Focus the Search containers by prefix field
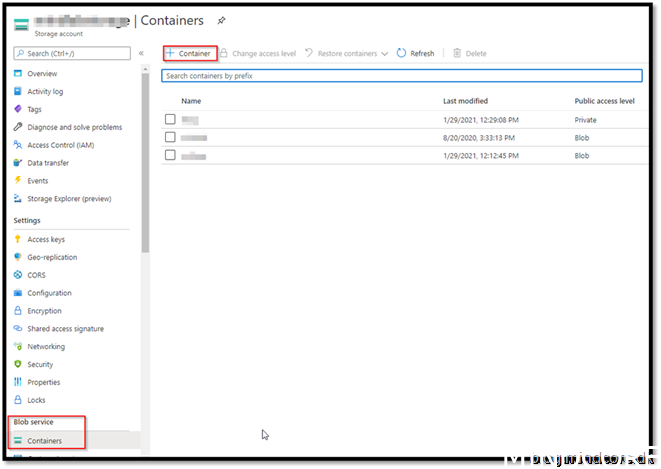 [x=400, y=76]
